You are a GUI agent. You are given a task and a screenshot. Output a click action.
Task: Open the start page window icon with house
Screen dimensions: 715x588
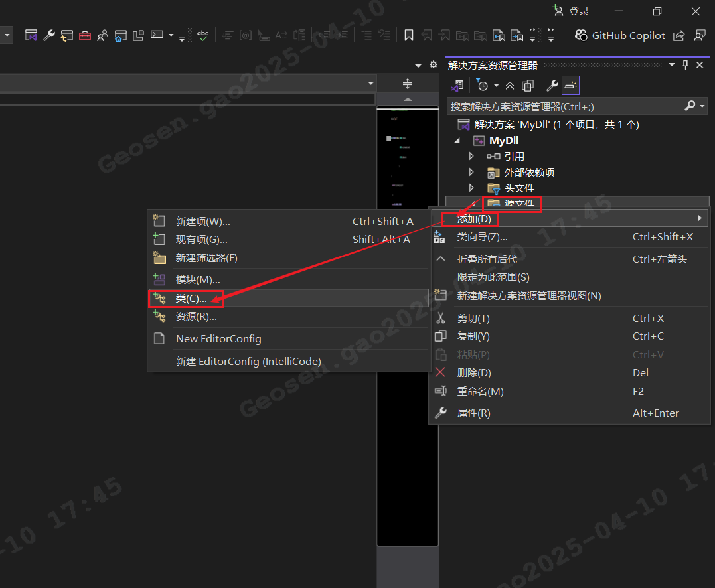120,35
